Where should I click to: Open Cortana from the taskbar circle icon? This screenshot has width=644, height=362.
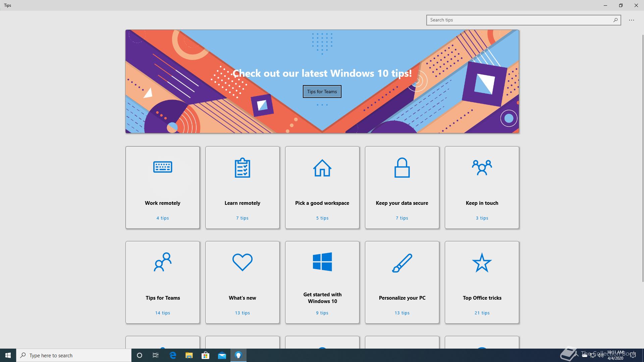point(140,355)
